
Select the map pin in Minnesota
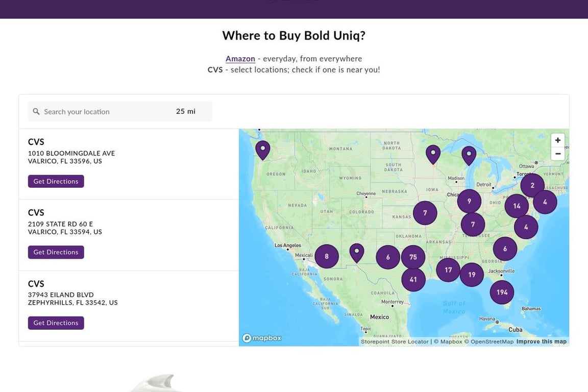click(433, 155)
